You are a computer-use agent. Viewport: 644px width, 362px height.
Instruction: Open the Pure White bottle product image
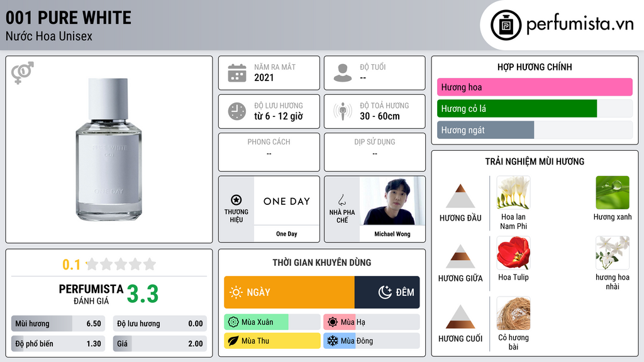pyautogui.click(x=109, y=150)
